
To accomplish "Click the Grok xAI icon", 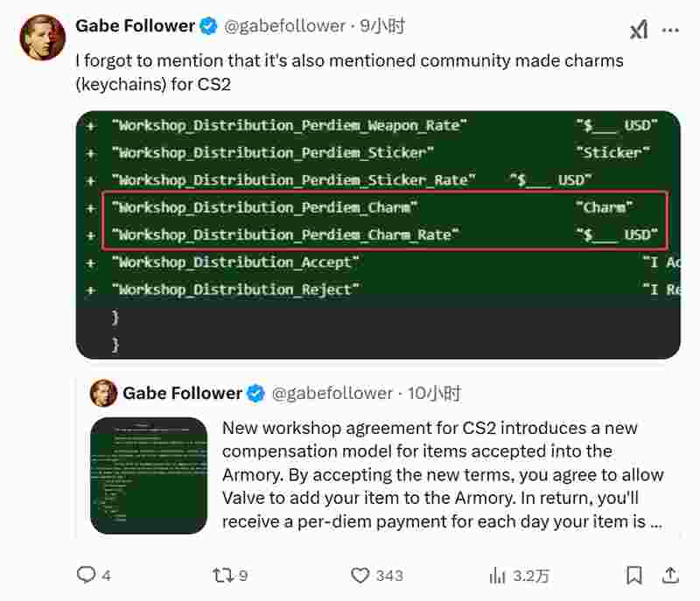I will (x=640, y=30).
